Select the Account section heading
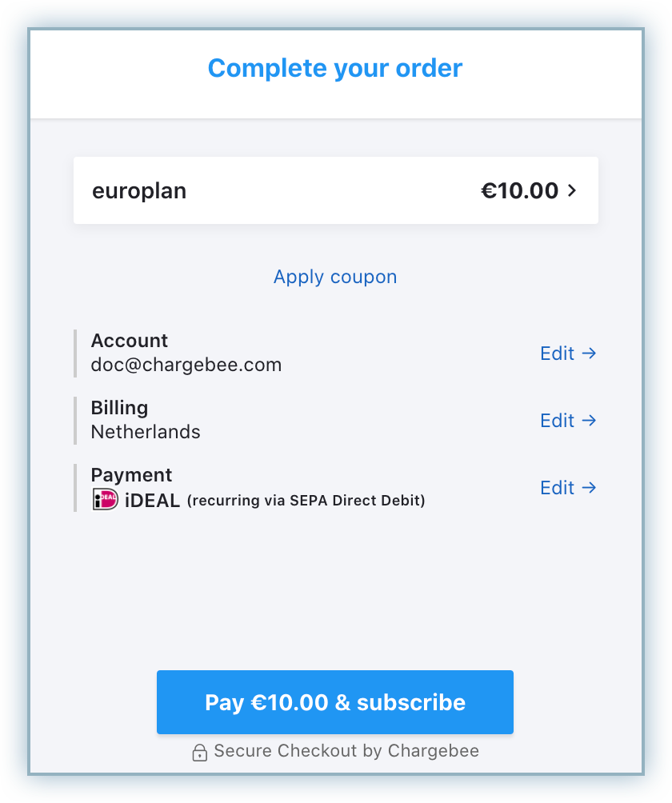The width and height of the screenshot is (672, 803). 129,341
